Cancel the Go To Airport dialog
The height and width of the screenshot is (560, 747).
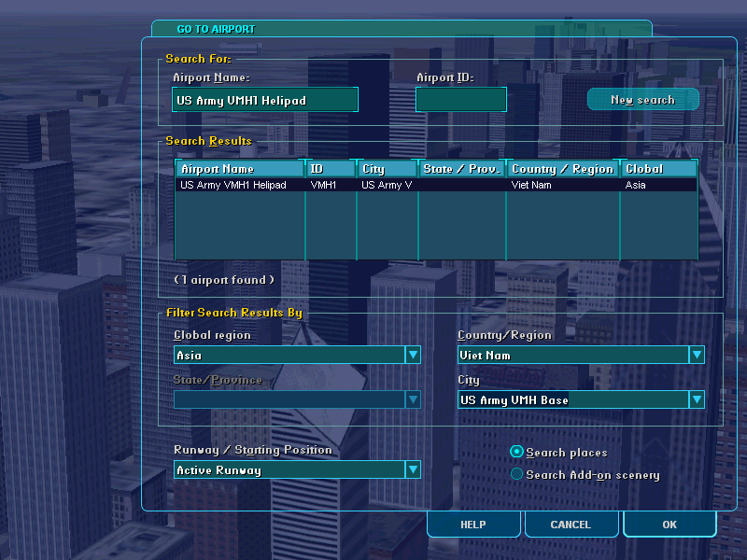pyautogui.click(x=571, y=524)
